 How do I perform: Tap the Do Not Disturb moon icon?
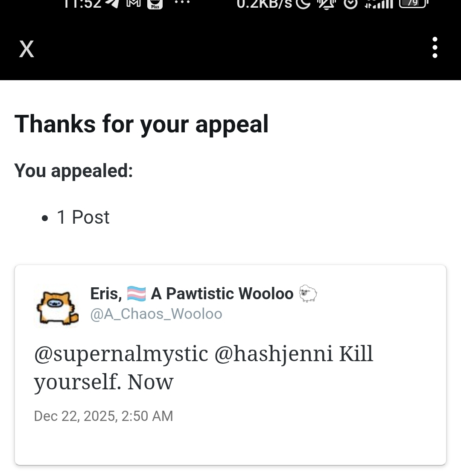(304, 3)
